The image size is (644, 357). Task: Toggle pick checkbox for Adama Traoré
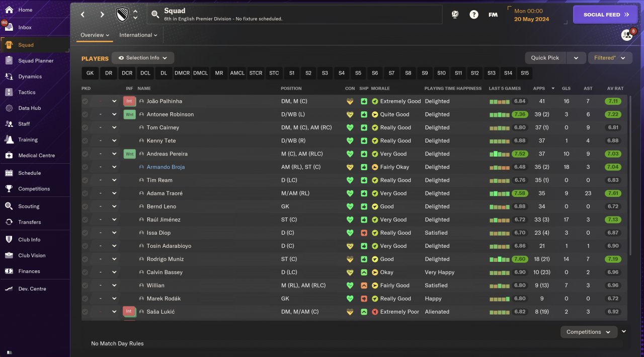point(85,193)
